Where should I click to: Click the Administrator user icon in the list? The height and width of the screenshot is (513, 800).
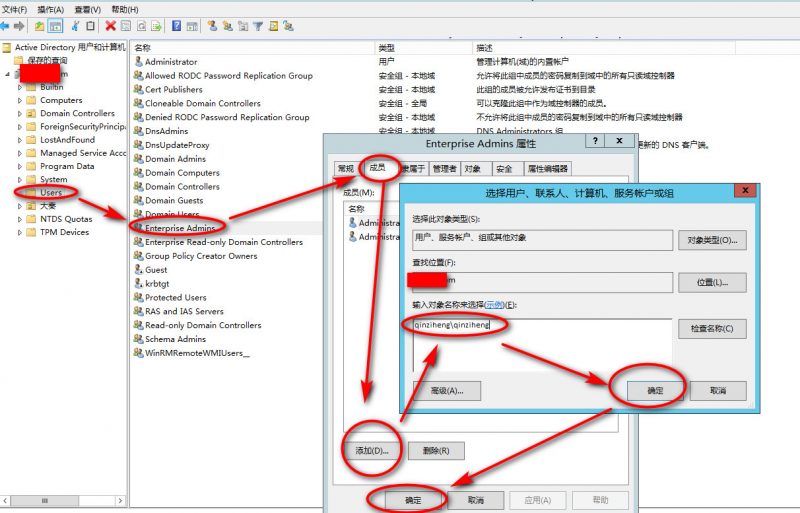[x=138, y=61]
